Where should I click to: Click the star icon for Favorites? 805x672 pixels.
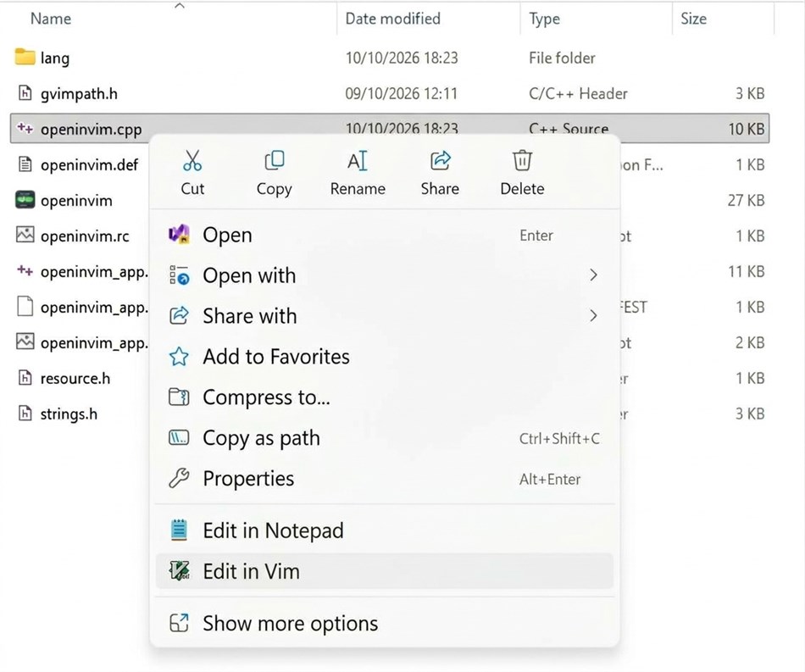tap(179, 356)
